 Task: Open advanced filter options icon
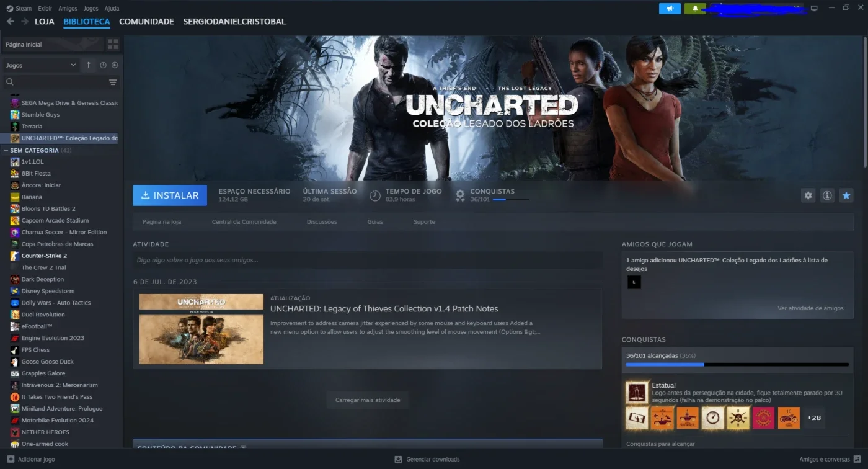click(113, 82)
